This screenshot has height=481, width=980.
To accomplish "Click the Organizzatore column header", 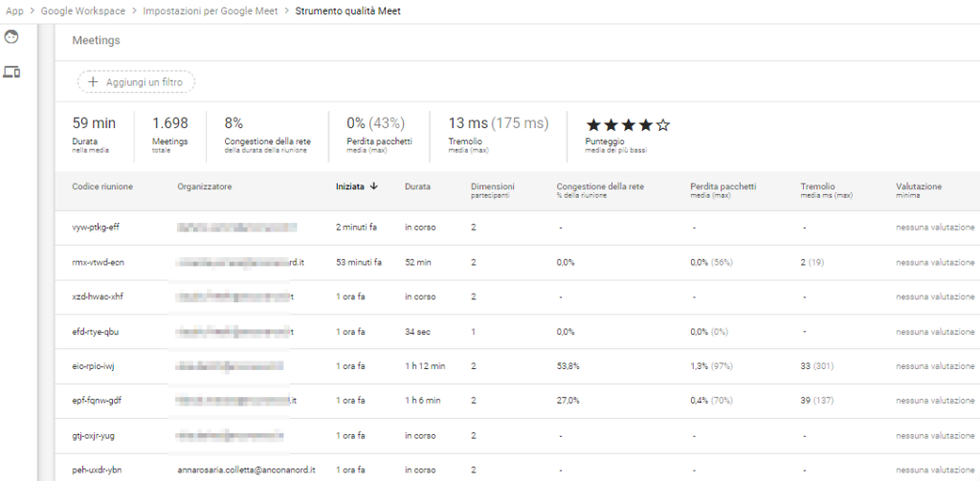I will [205, 187].
